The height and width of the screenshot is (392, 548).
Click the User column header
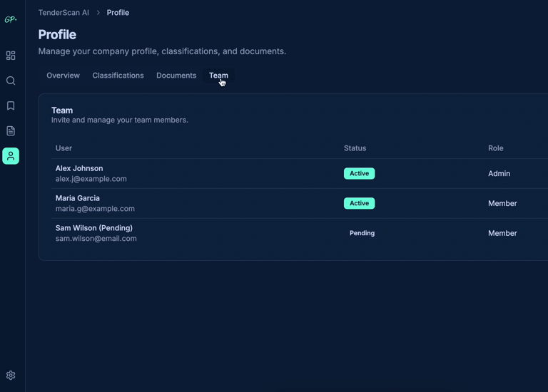pos(64,148)
